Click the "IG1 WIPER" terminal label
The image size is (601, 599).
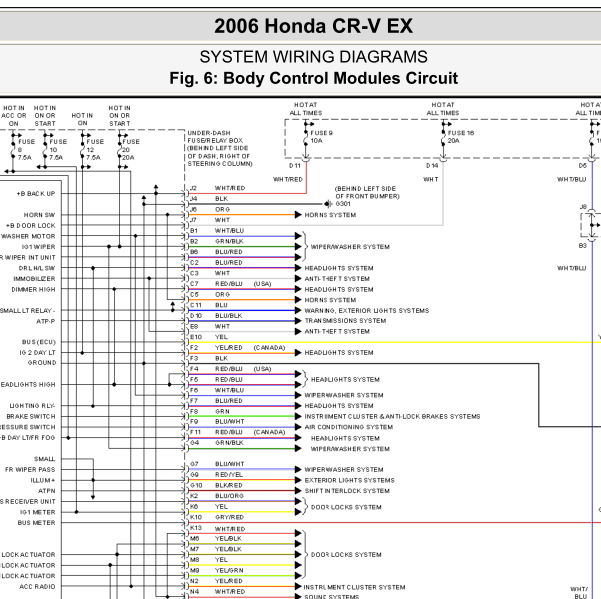(38, 247)
